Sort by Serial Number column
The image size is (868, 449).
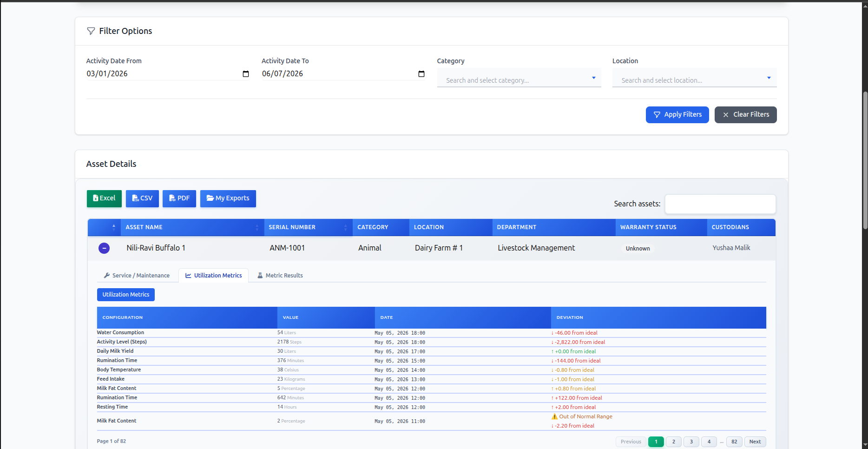coord(308,227)
